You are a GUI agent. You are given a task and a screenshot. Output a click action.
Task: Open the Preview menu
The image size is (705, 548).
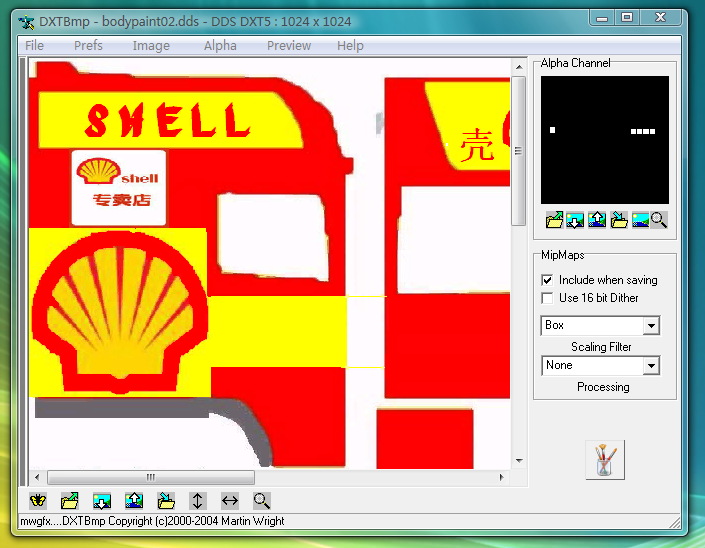(x=289, y=45)
